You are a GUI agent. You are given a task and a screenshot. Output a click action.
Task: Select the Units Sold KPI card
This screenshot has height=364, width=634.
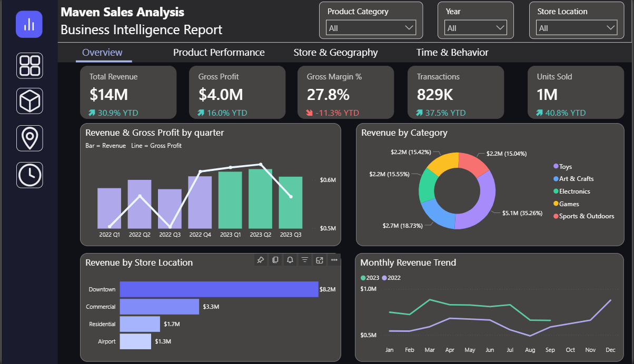[x=576, y=93]
